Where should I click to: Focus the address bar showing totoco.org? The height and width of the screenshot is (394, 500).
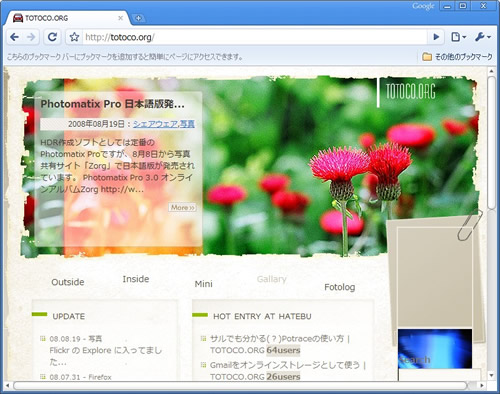(x=255, y=37)
